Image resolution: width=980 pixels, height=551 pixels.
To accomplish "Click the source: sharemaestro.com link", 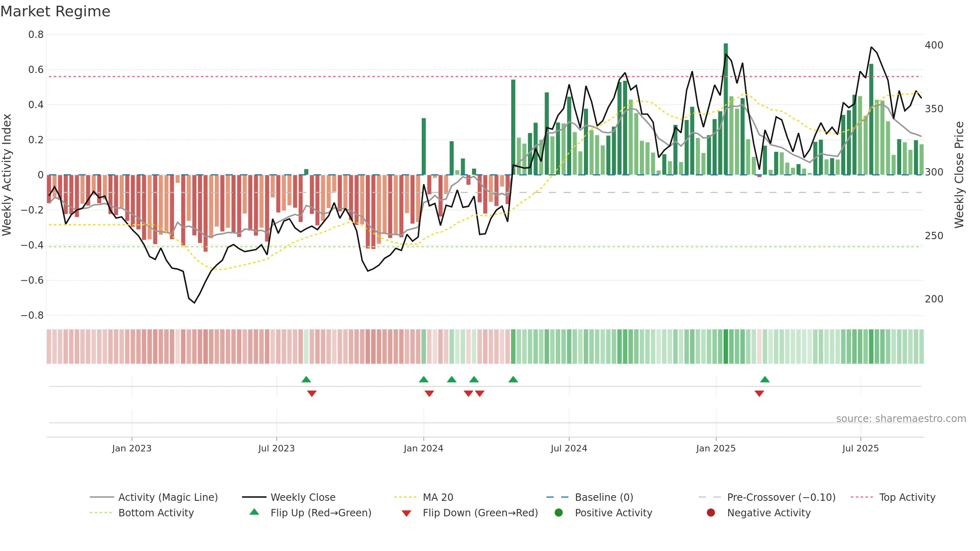I will 901,419.
